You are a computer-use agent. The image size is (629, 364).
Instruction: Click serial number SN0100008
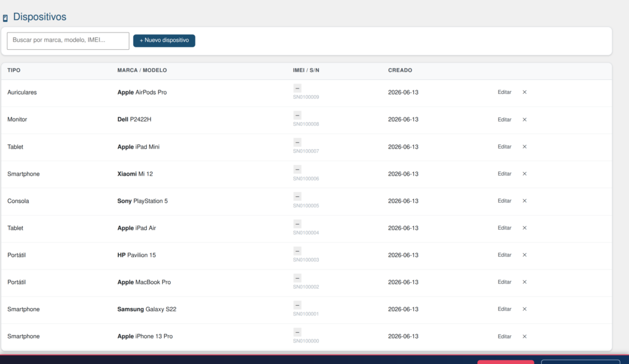[306, 124]
